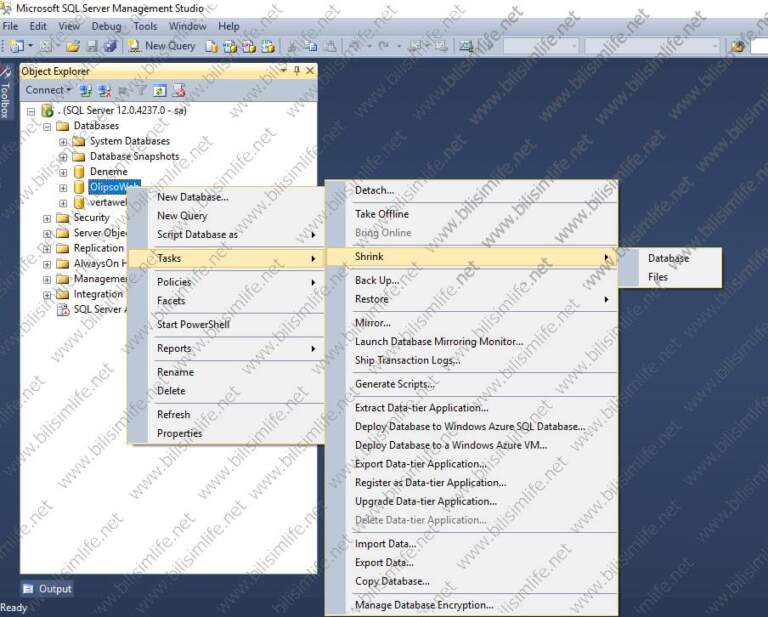Collapse the Databases tree node

tap(47, 127)
